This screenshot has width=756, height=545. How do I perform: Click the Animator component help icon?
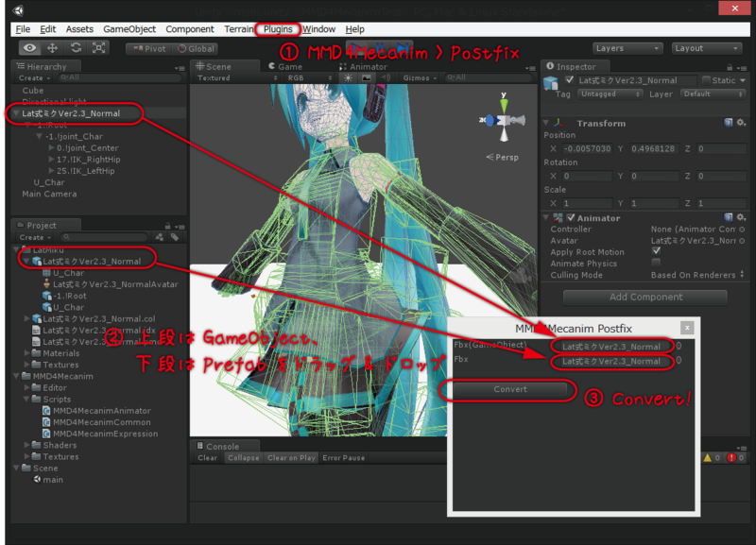click(729, 218)
